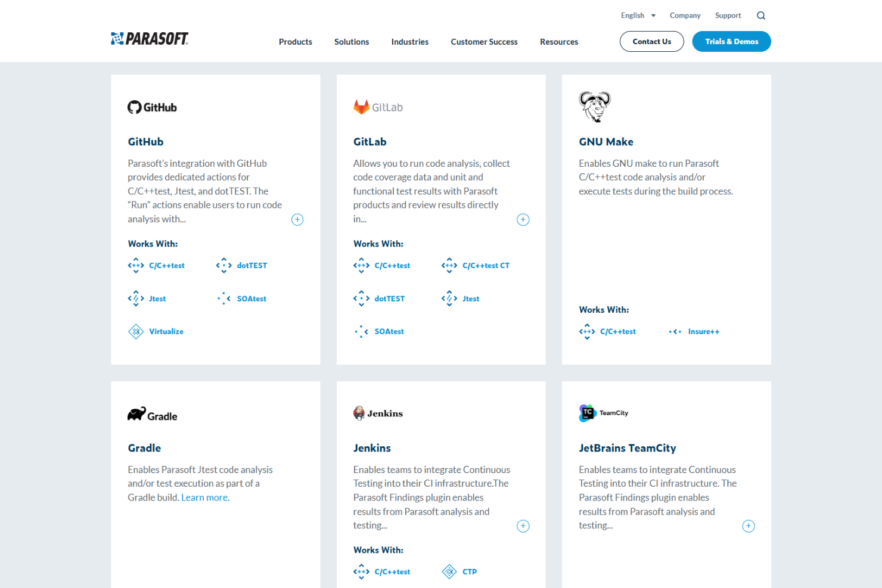The image size is (882, 588).
Task: Open the Customer Success menu
Action: tap(484, 42)
